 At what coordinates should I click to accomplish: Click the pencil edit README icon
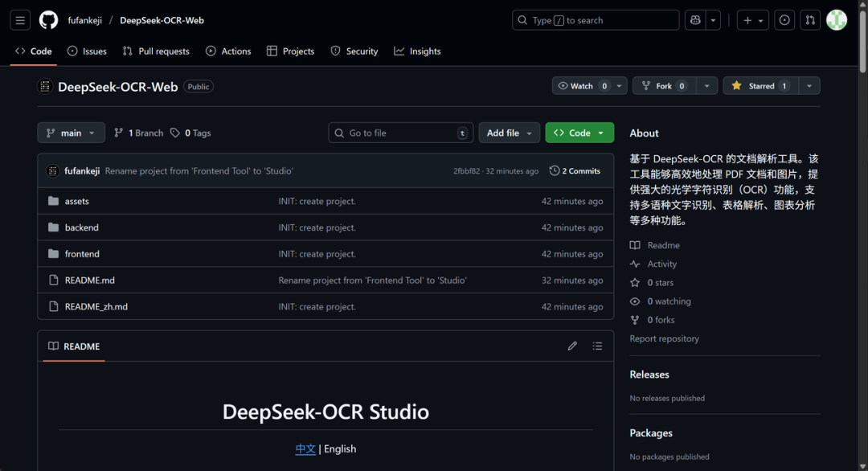coord(572,346)
